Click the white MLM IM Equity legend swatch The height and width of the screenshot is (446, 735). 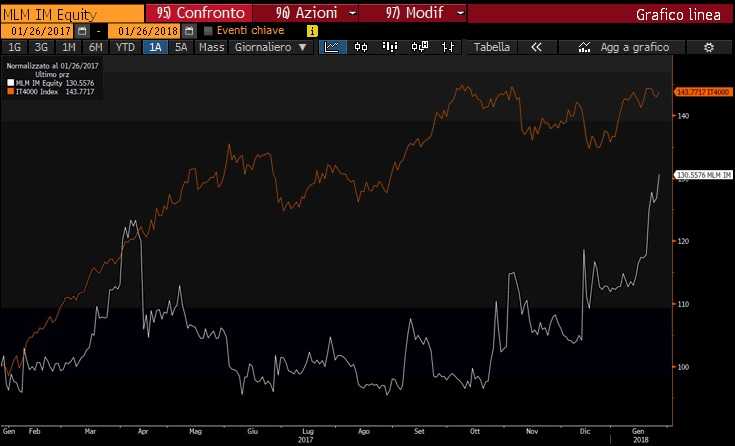[x=11, y=83]
